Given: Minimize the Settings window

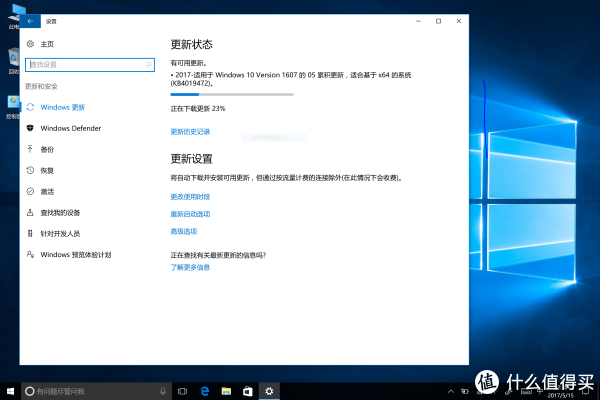Looking at the screenshot, I should (x=418, y=21).
